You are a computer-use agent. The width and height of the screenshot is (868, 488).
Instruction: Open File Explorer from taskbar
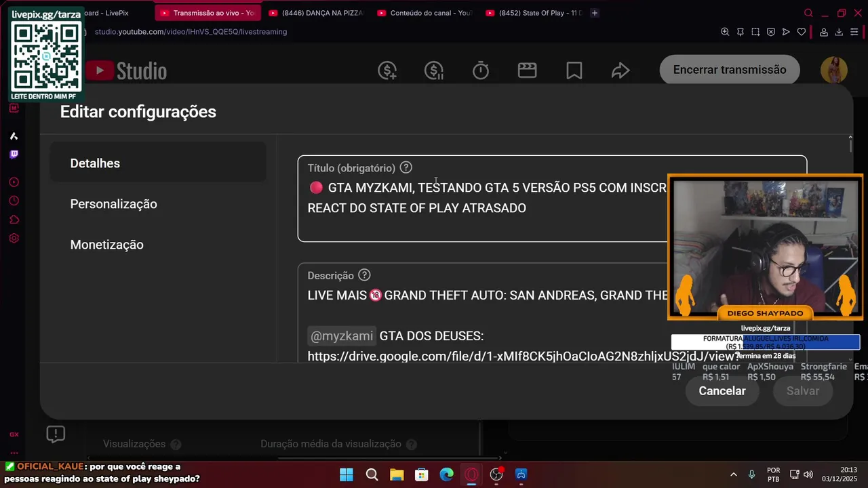[x=397, y=474]
